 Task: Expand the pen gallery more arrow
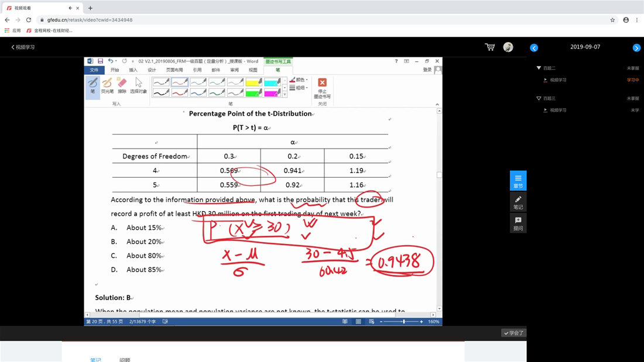tap(284, 95)
